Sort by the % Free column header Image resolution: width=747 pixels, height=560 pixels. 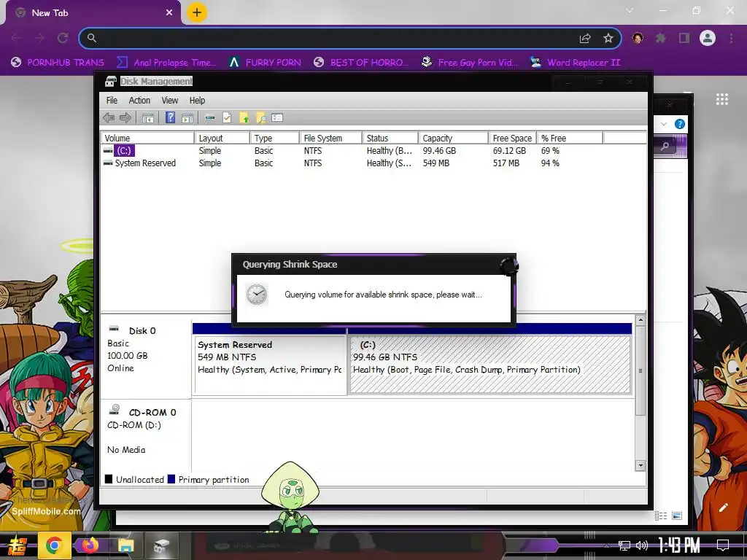point(570,138)
